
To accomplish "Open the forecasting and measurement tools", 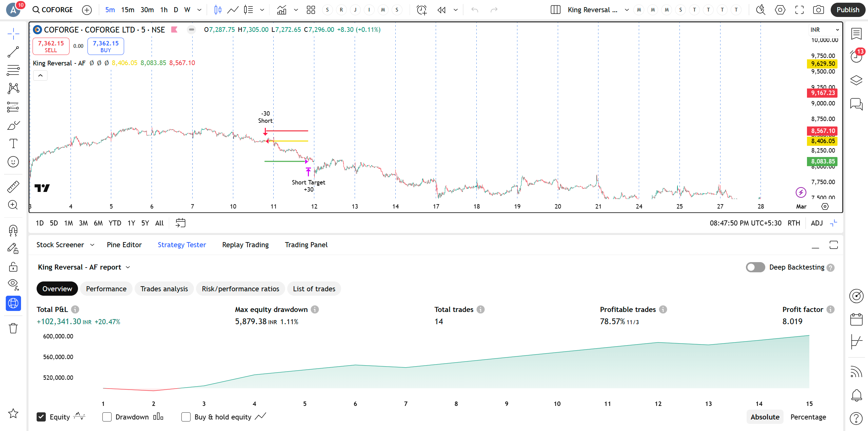I will (x=13, y=107).
